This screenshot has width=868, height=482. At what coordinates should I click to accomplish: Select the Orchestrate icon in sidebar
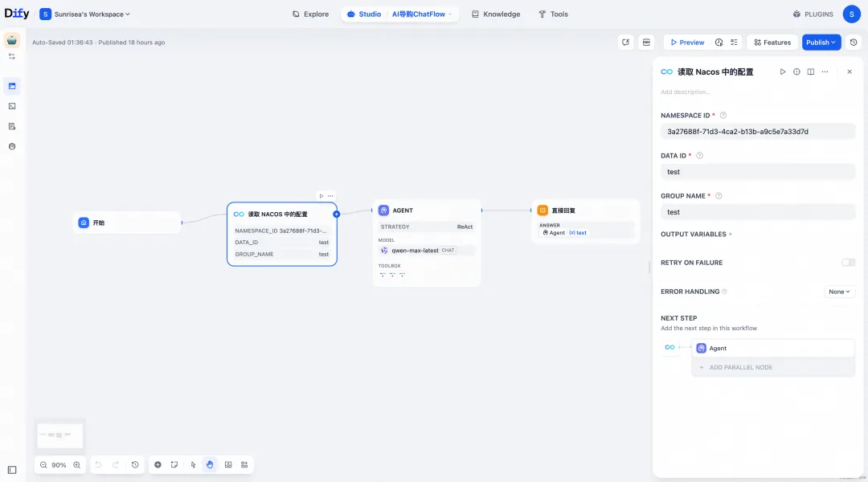coord(11,86)
